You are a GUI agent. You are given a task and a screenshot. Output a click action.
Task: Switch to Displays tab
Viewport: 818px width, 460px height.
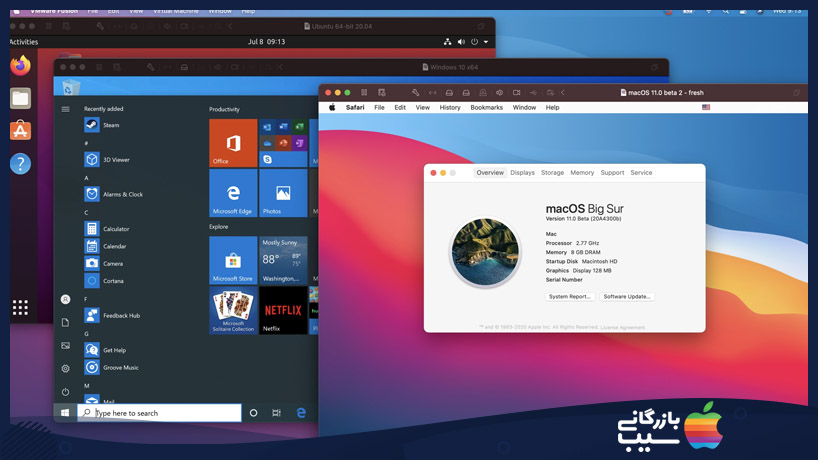coord(522,173)
